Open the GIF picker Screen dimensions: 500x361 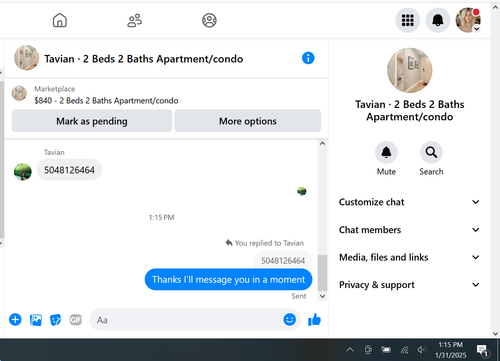[x=76, y=320]
